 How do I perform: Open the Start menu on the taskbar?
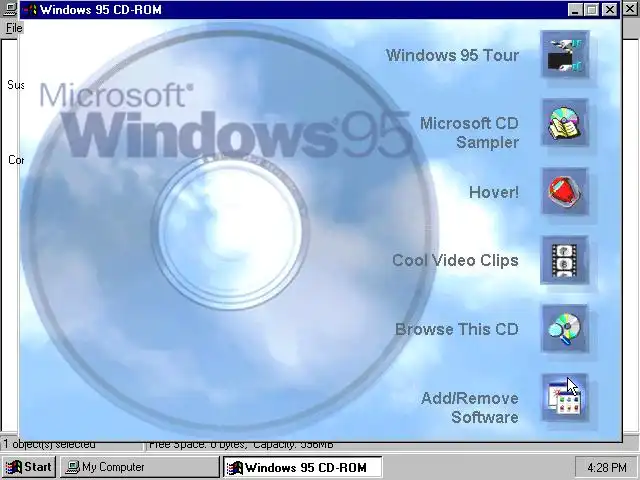[29, 467]
